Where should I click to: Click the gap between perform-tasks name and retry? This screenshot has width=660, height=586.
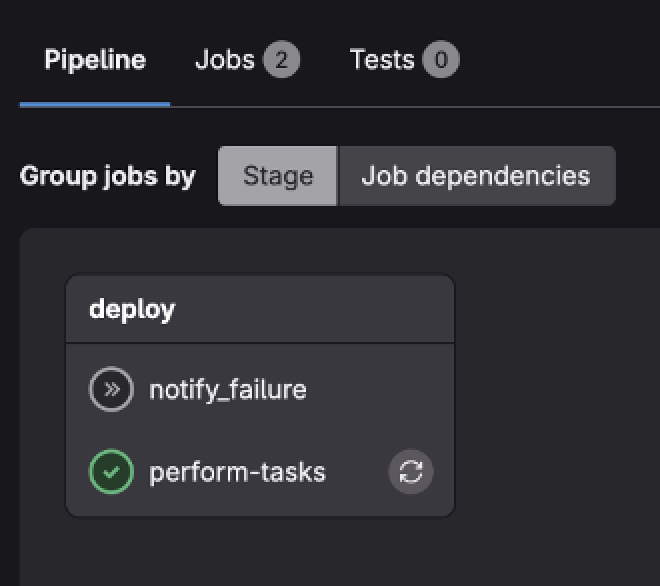point(355,472)
